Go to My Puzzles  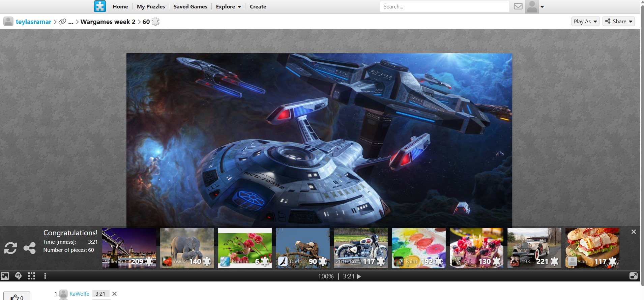tap(151, 7)
